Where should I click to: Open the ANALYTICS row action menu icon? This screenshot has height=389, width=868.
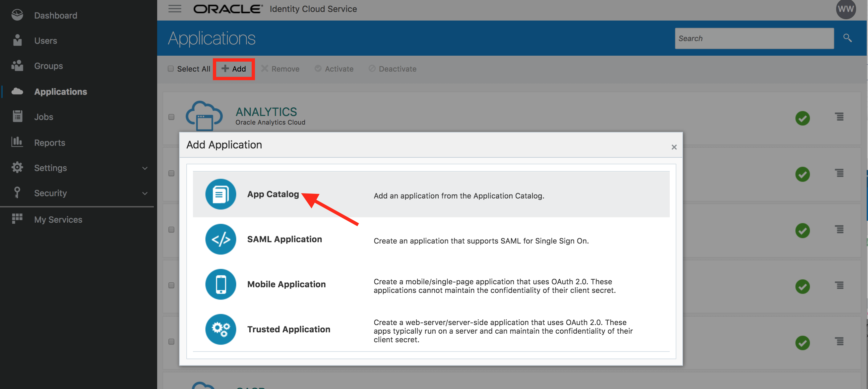pos(839,117)
